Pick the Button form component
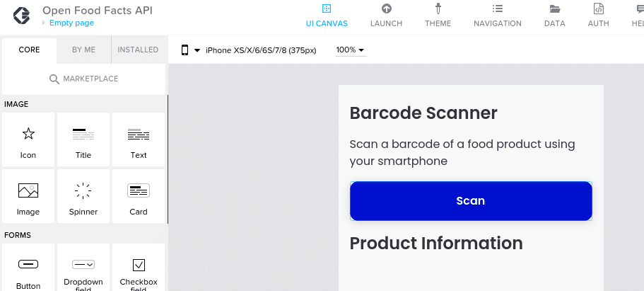Screen dimensions: 644x291 tap(28, 268)
